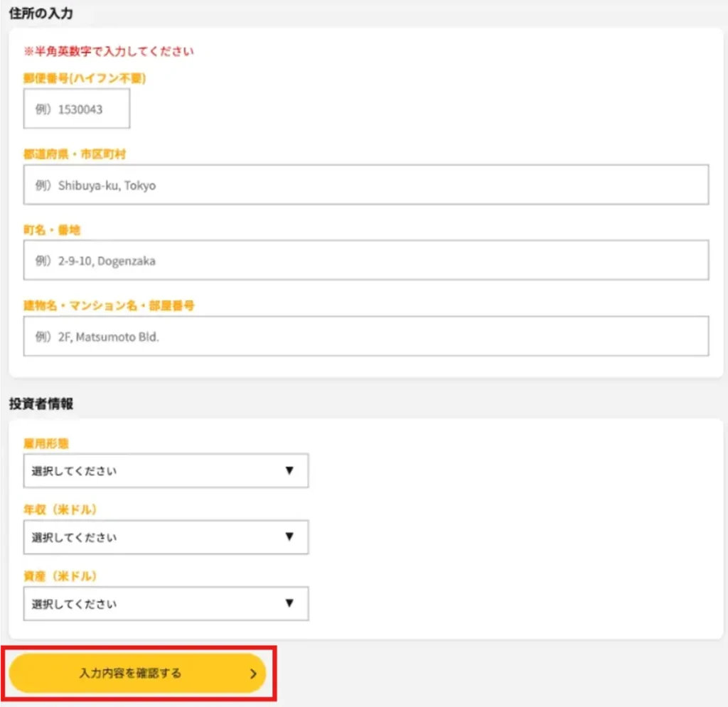Click the 都道府県・市区町村 label

pos(75,154)
